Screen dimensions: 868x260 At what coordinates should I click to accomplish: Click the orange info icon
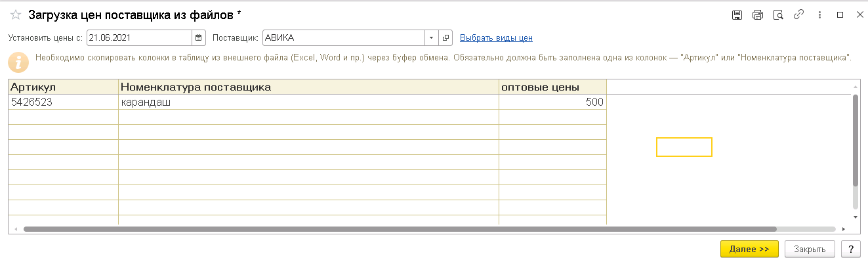(18, 62)
